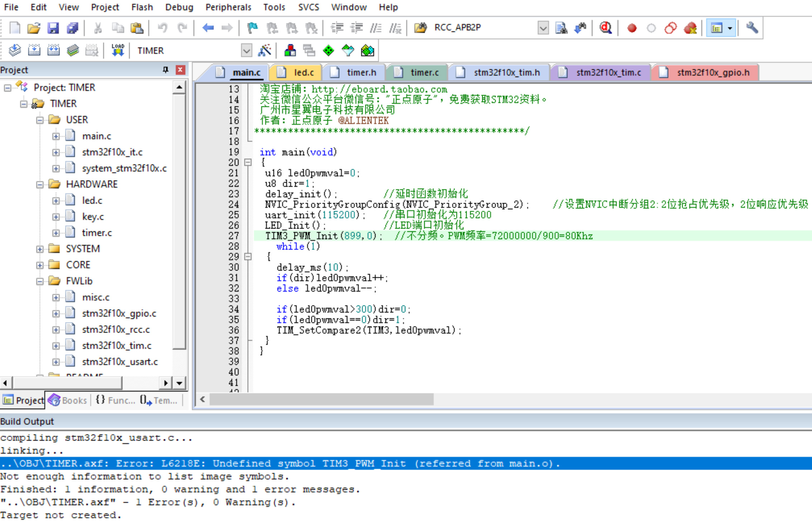Switch to the stm32f10x_tim.c tab
The image size is (812, 522).
[608, 72]
